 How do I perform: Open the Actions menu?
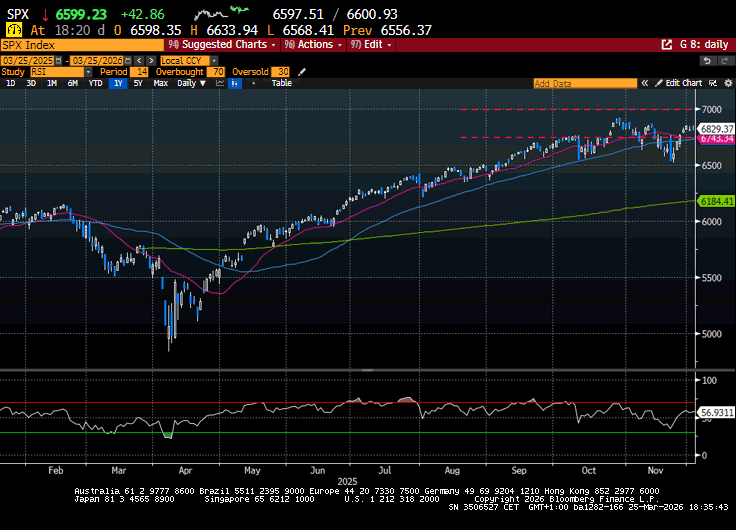[315, 45]
